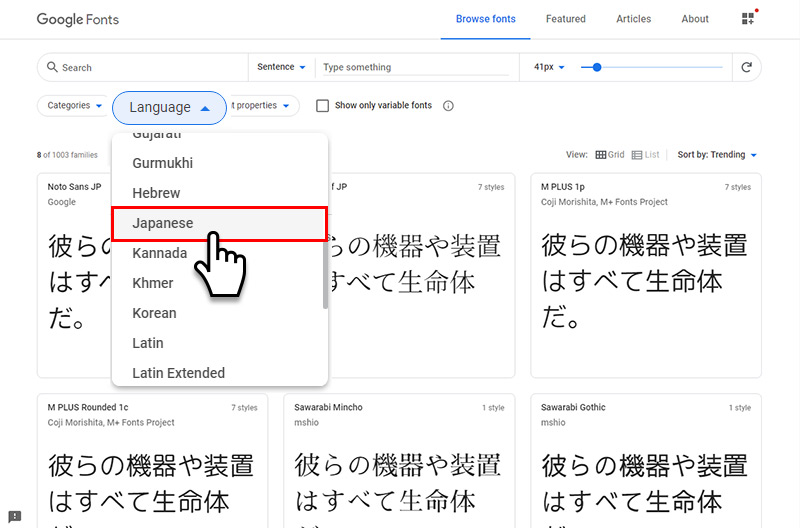Select Japanese from language list

pos(219,223)
